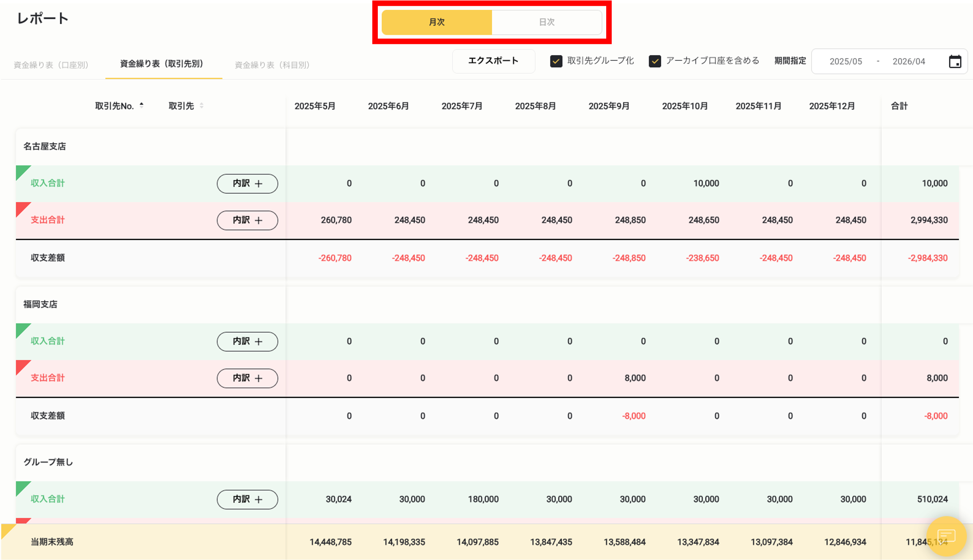
Task: Click the 2026/04 end date field
Action: click(x=908, y=61)
